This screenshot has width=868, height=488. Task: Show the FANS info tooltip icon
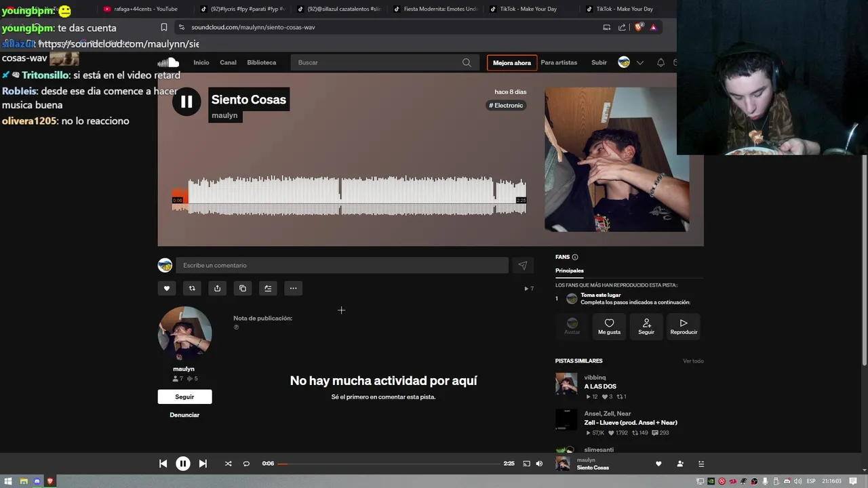point(575,257)
